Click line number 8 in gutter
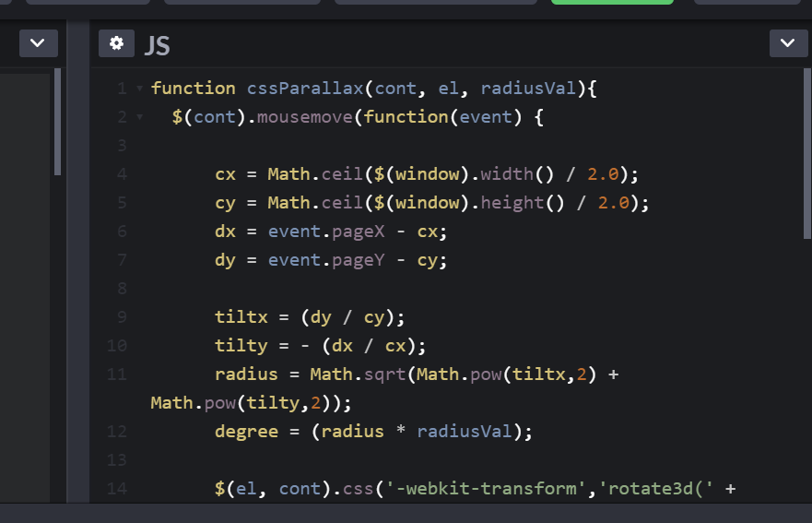The image size is (812, 523). 123,288
